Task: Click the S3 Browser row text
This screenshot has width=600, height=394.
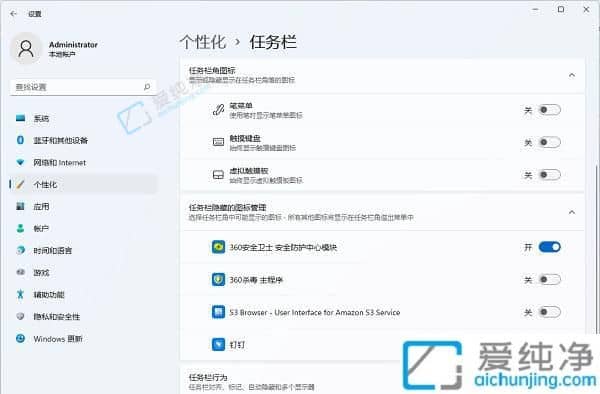Action: click(x=315, y=313)
